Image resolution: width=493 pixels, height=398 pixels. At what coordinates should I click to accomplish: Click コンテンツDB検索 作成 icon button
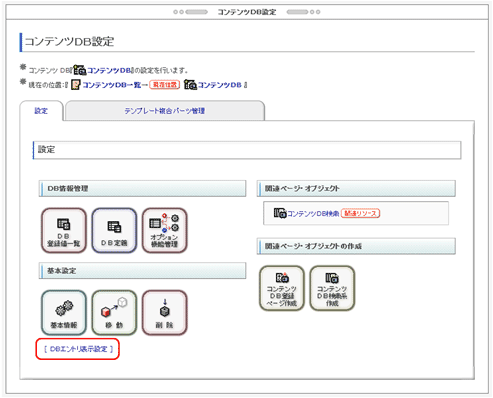[332, 288]
